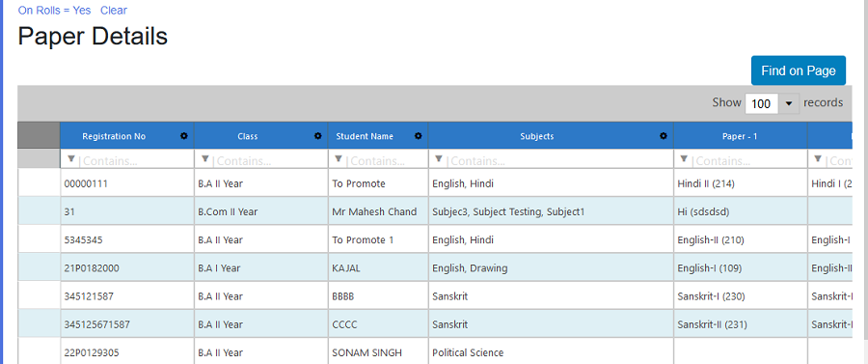Click filter funnel under Student Name
868x364 pixels.
click(339, 159)
